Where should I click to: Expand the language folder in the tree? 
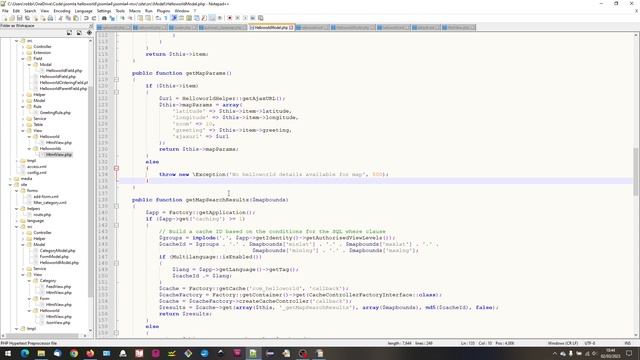[x=17, y=220]
